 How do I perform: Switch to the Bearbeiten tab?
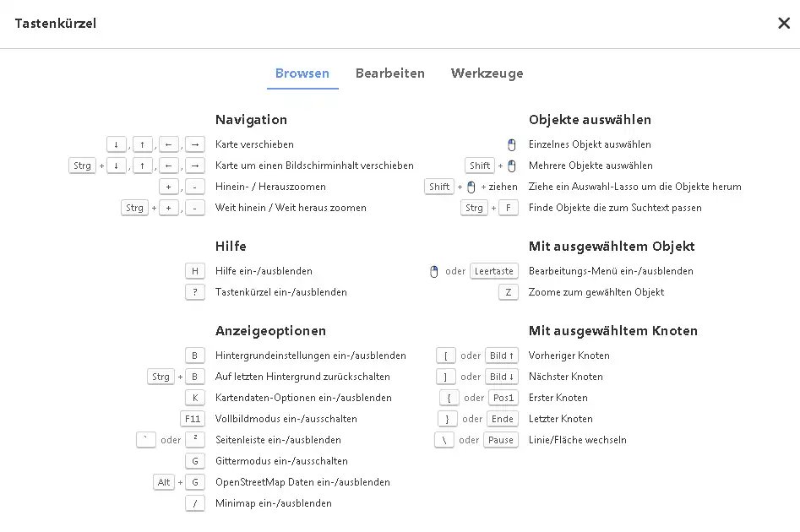click(x=389, y=73)
